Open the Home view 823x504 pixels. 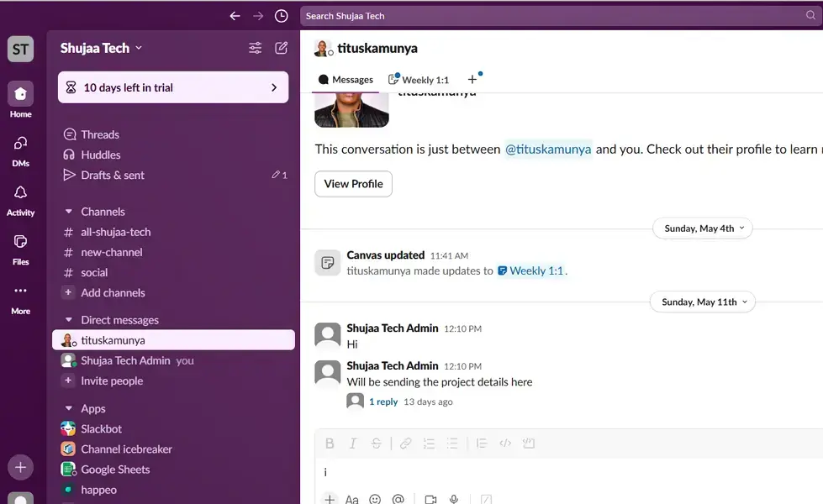tap(20, 100)
